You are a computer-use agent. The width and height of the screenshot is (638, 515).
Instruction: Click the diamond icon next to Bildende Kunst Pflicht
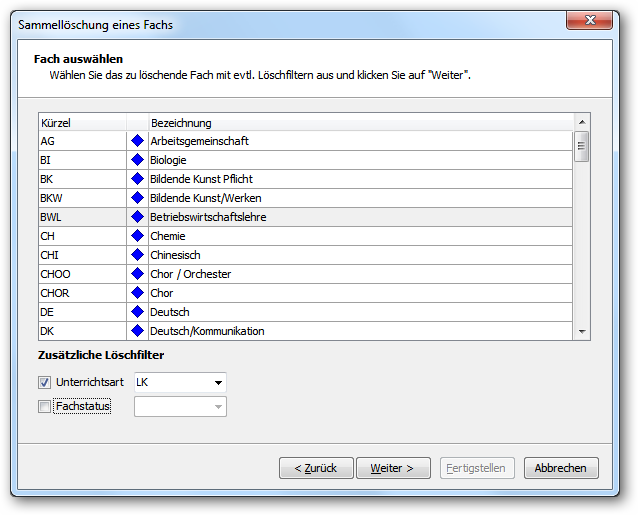tap(138, 179)
